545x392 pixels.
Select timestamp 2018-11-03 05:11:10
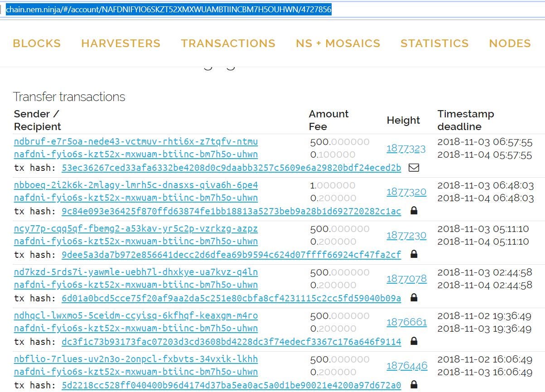(x=483, y=229)
